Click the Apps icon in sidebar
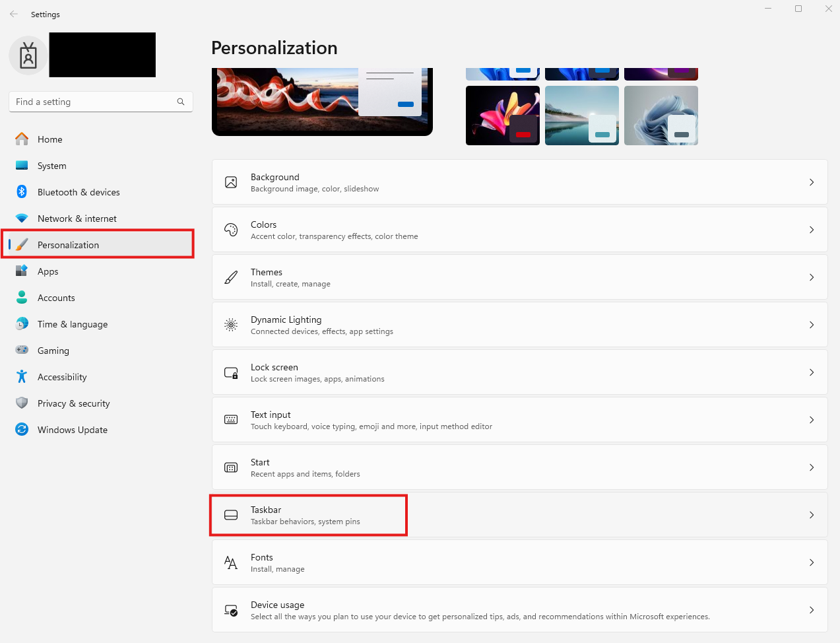The height and width of the screenshot is (643, 840). pyautogui.click(x=22, y=271)
